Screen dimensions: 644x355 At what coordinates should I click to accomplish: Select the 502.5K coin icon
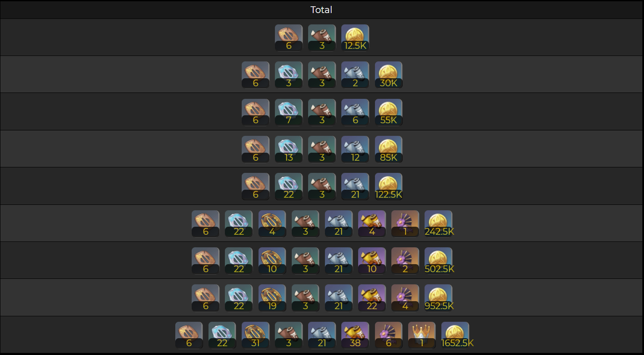click(x=438, y=261)
